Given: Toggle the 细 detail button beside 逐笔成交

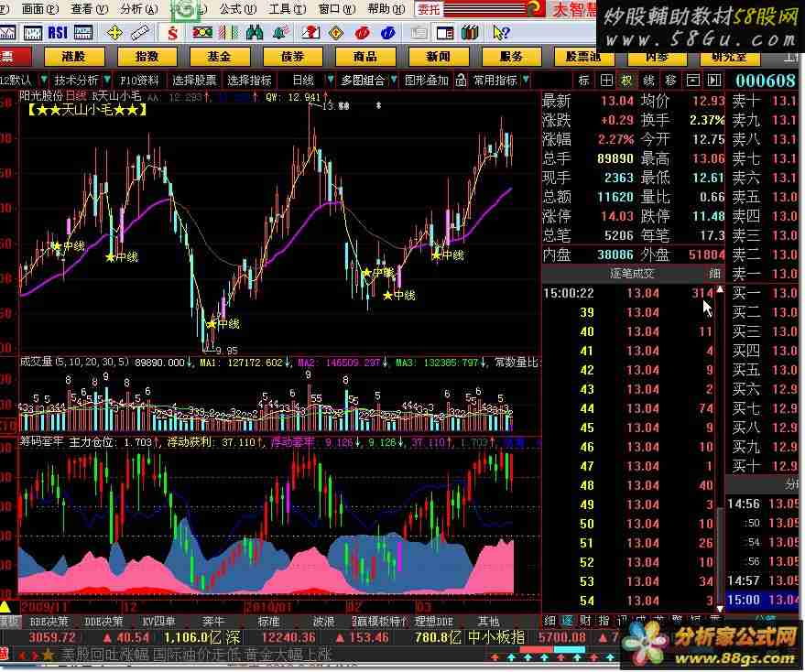Looking at the screenshot, I should [x=714, y=273].
